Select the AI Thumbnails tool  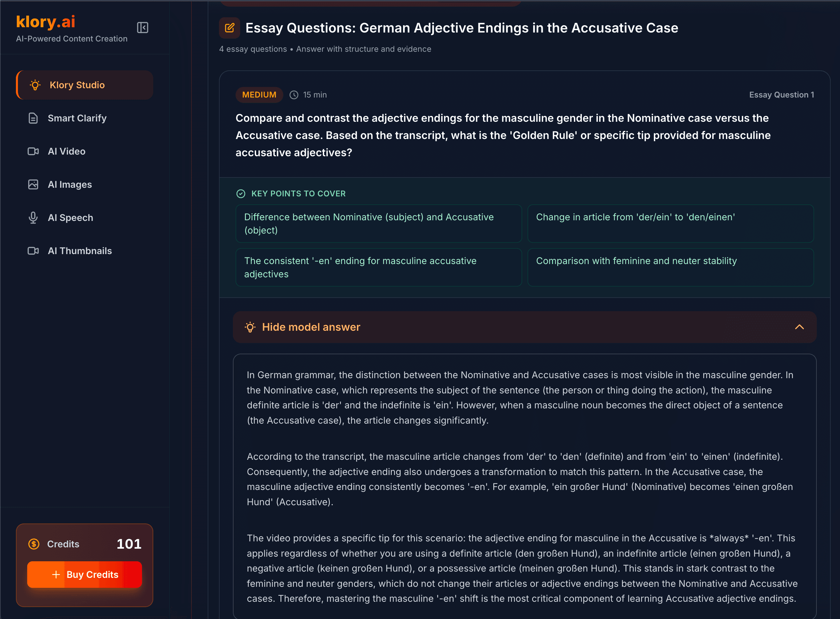80,251
